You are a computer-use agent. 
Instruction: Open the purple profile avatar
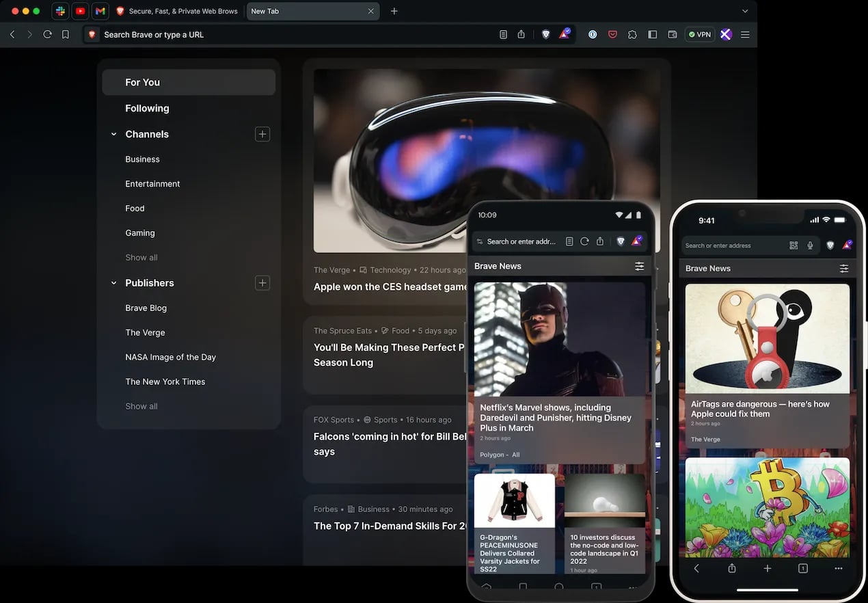click(x=726, y=34)
